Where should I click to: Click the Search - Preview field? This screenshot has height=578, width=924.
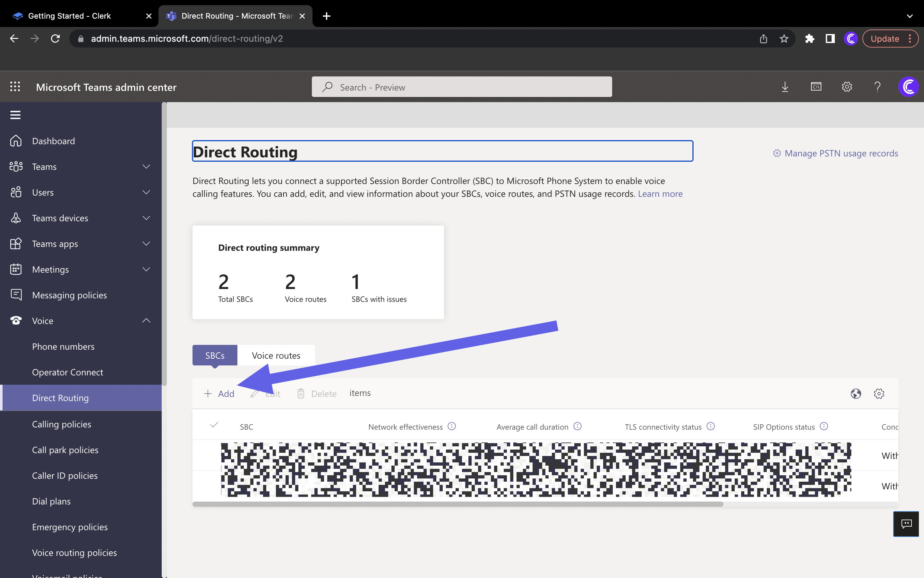[462, 87]
